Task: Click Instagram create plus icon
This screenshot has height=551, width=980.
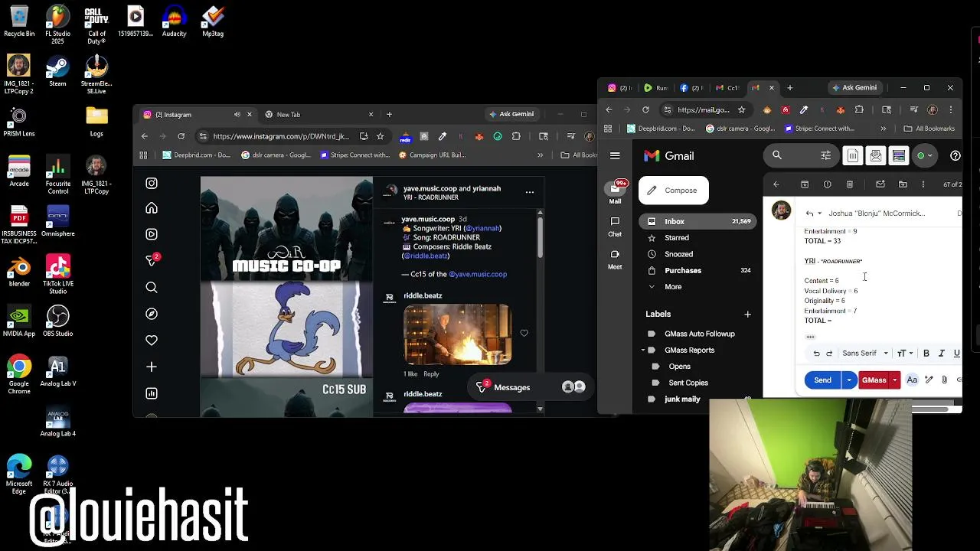Action: pos(152,367)
